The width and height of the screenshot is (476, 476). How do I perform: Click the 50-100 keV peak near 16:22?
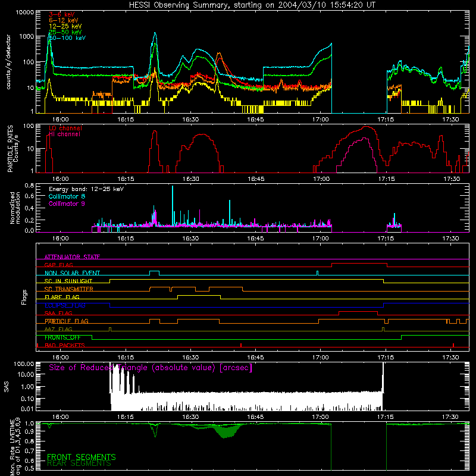(x=155, y=33)
